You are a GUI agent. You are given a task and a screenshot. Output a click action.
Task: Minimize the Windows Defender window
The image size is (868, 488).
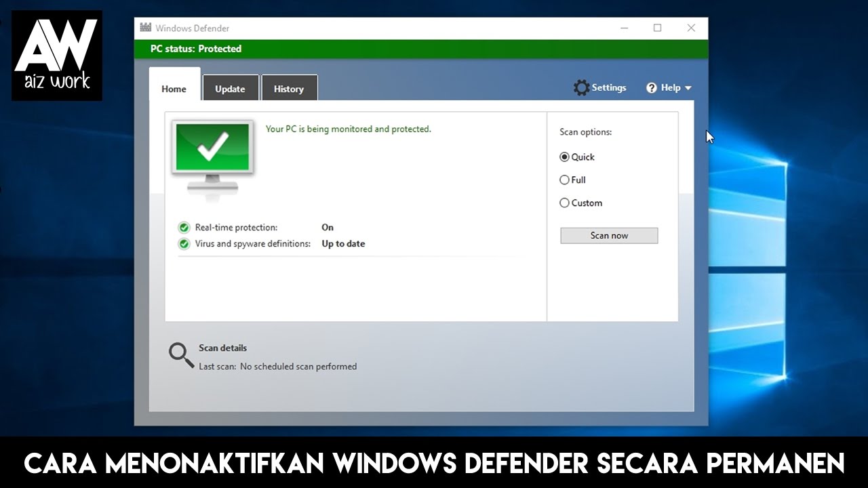[625, 28]
